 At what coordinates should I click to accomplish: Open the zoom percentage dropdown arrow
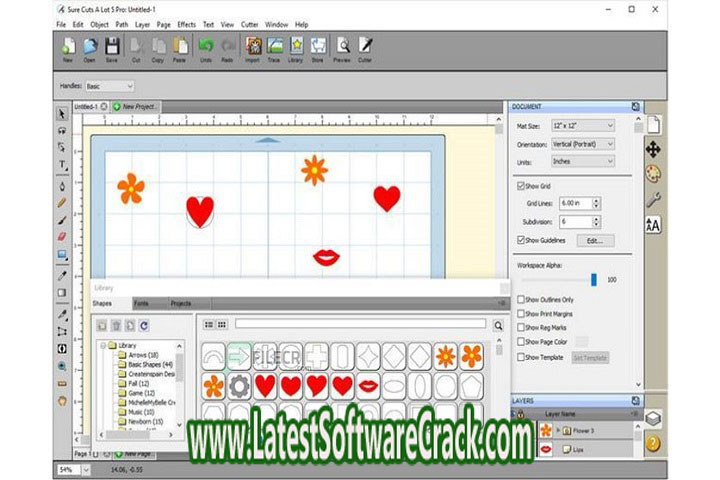pyautogui.click(x=86, y=470)
